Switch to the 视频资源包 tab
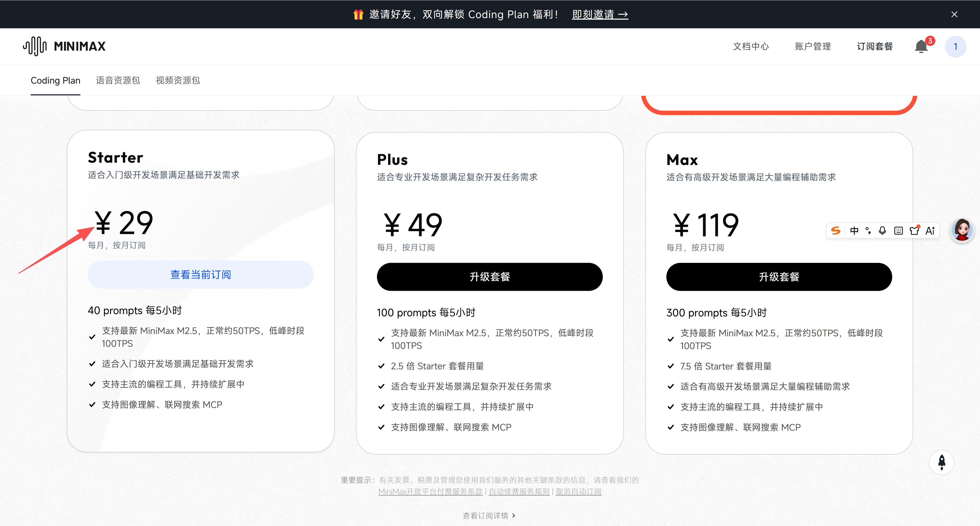This screenshot has width=980, height=526. [x=178, y=81]
